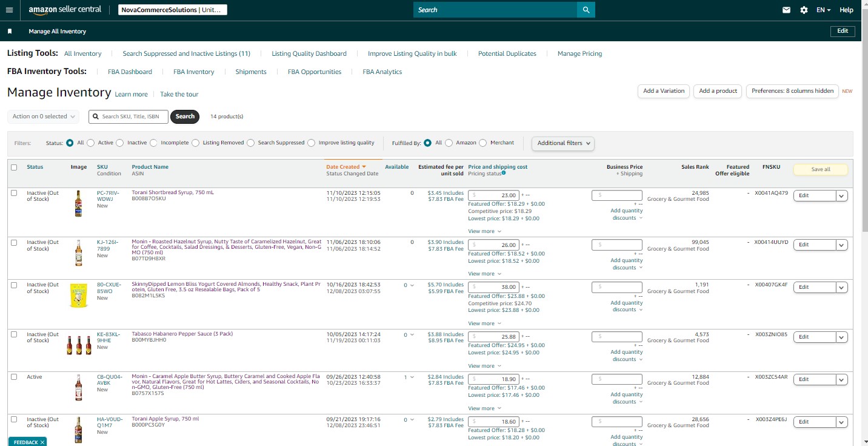
Task: Choose the Active status filter radio button
Action: click(91, 143)
